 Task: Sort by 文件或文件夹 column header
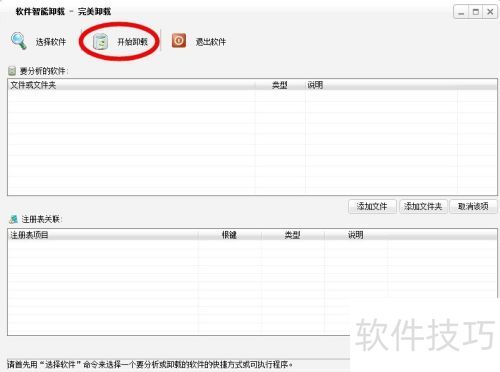tap(131, 85)
